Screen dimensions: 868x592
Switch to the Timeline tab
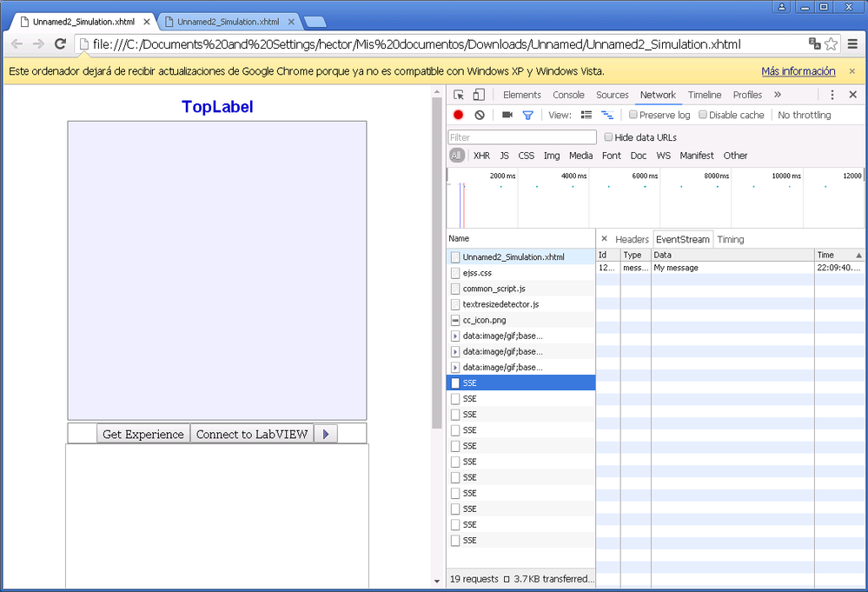point(705,95)
